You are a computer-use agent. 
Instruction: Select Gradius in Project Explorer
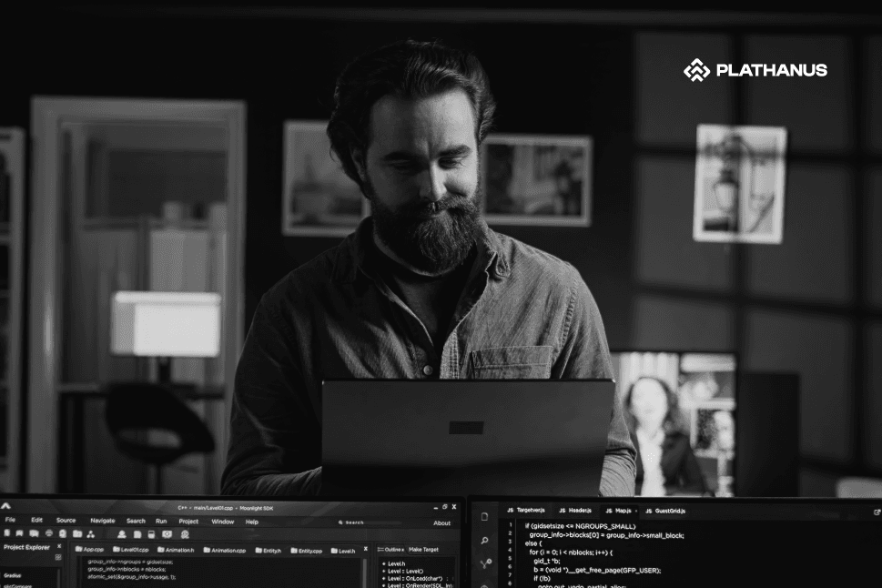[13, 575]
